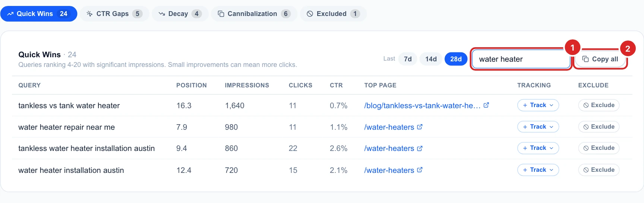The image size is (644, 203).
Task: Open the CTR Gaps tab
Action: (x=114, y=14)
